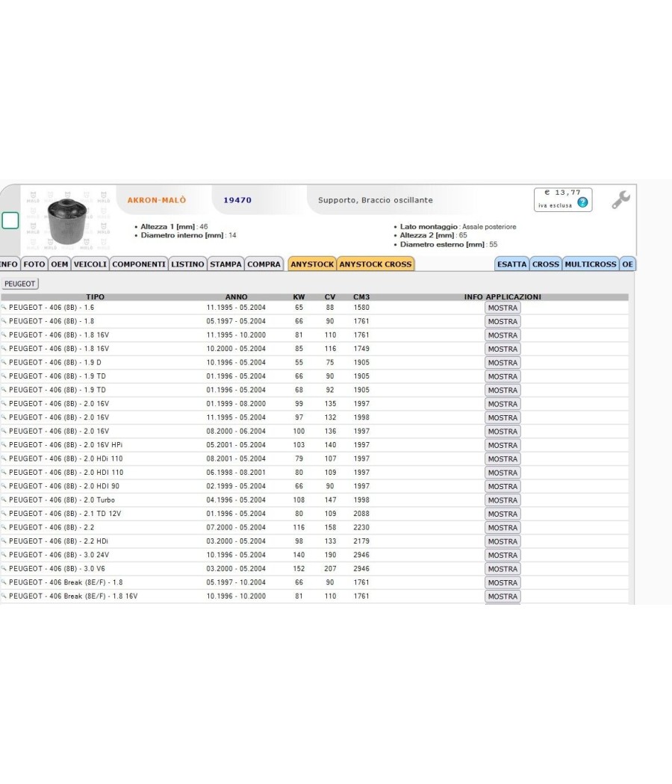
Task: Select the LISTINO tab
Action: pos(187,264)
